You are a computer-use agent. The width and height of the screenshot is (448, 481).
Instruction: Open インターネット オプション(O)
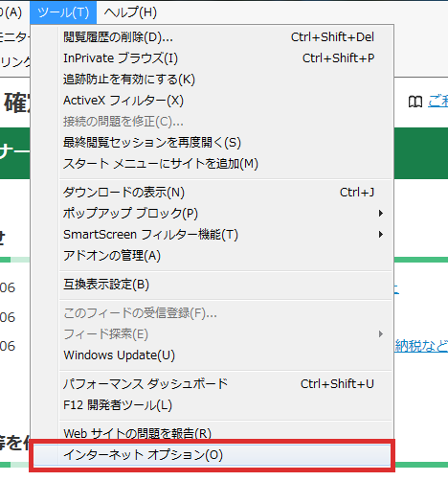[x=213, y=455]
